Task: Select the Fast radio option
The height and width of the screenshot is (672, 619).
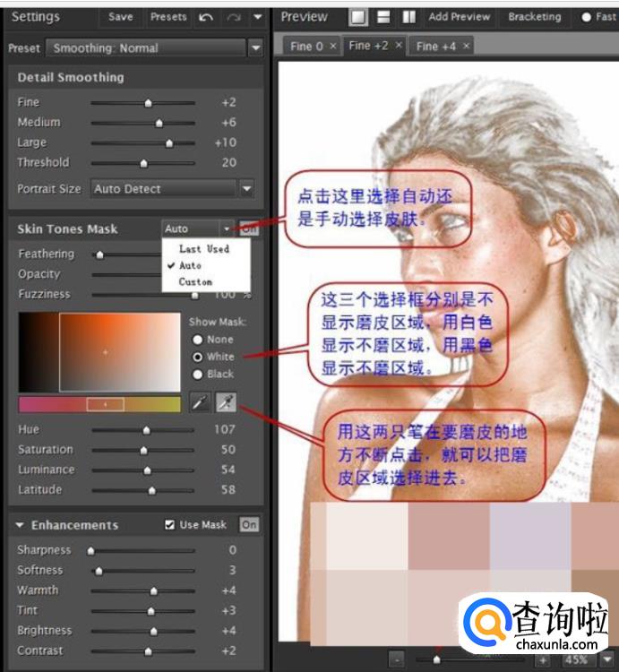Action: click(x=586, y=18)
